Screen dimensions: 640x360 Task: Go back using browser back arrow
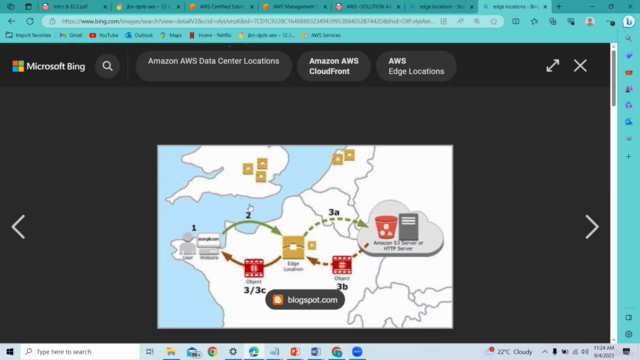11,21
